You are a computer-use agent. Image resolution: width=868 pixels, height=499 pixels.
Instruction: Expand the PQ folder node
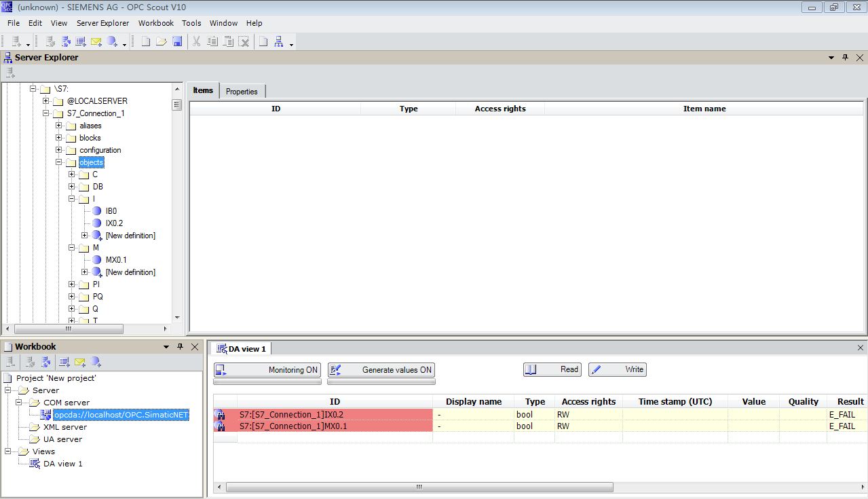coord(71,297)
